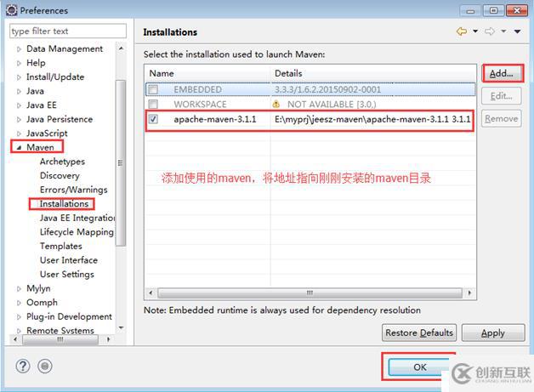This screenshot has height=392, width=534.
Task: Click the Edit... button
Action: [502, 96]
